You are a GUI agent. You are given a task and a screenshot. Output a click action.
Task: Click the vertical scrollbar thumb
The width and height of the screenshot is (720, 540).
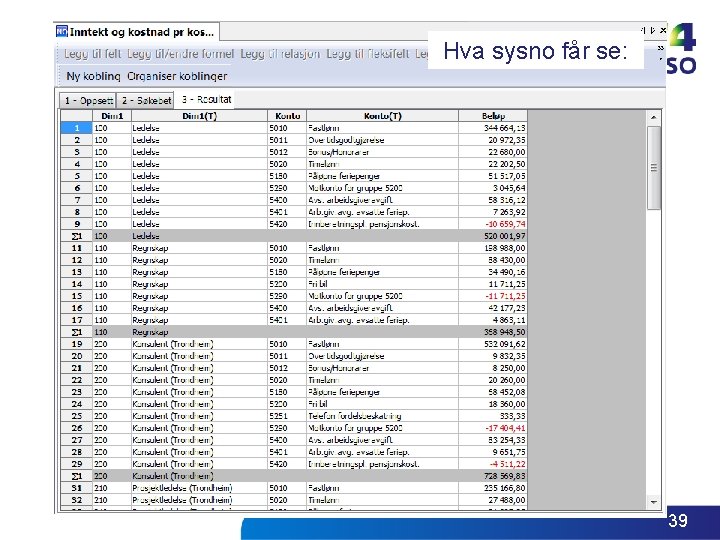pyautogui.click(x=654, y=168)
